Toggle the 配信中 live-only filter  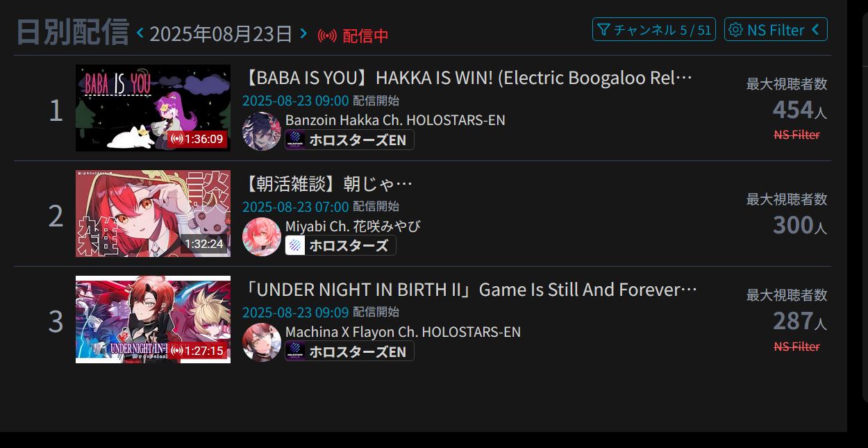click(x=353, y=35)
